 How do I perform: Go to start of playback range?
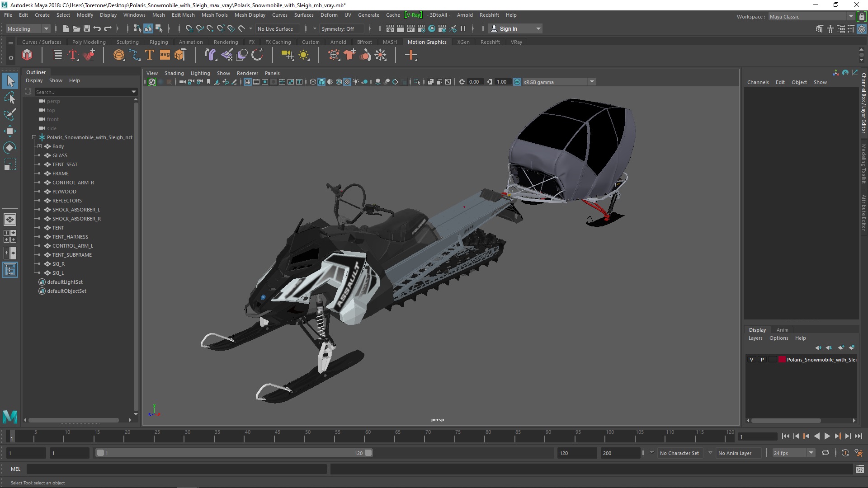tap(785, 436)
